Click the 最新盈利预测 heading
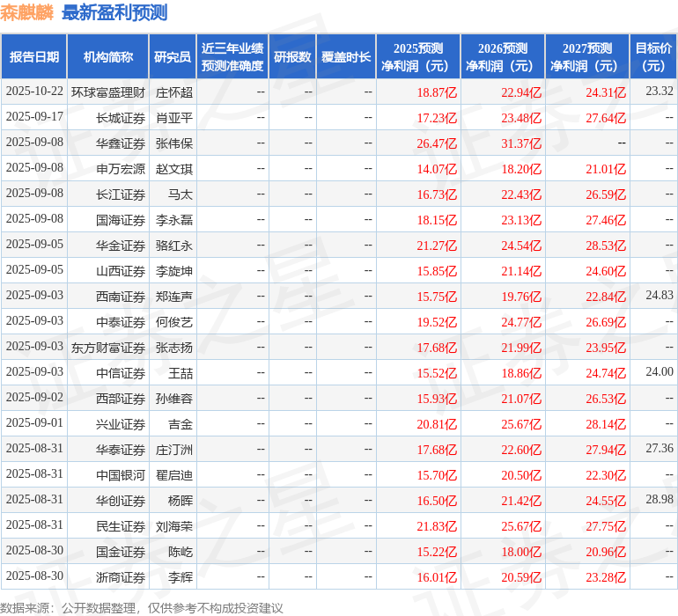The height and width of the screenshot is (616, 678). click(114, 13)
